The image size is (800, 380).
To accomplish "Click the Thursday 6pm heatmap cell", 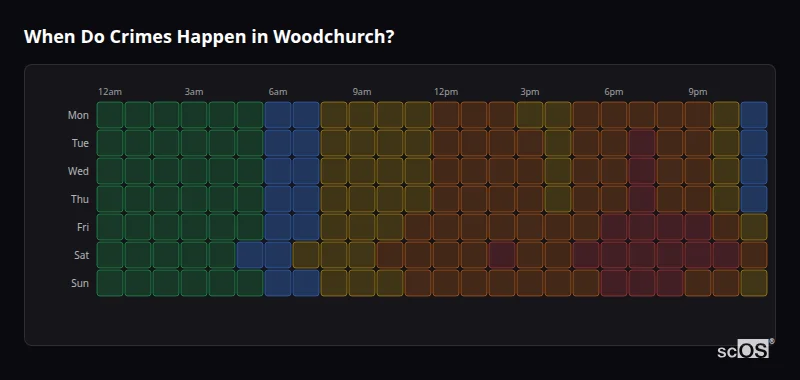I will pos(614,199).
